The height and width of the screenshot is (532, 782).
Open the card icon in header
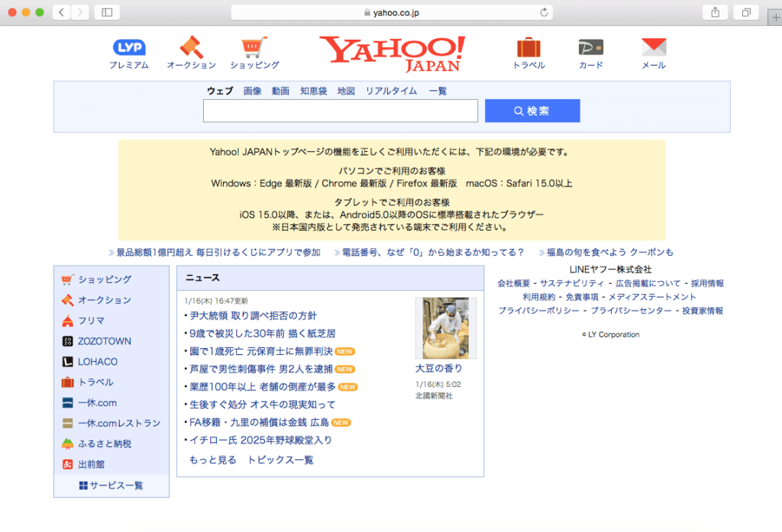click(591, 47)
